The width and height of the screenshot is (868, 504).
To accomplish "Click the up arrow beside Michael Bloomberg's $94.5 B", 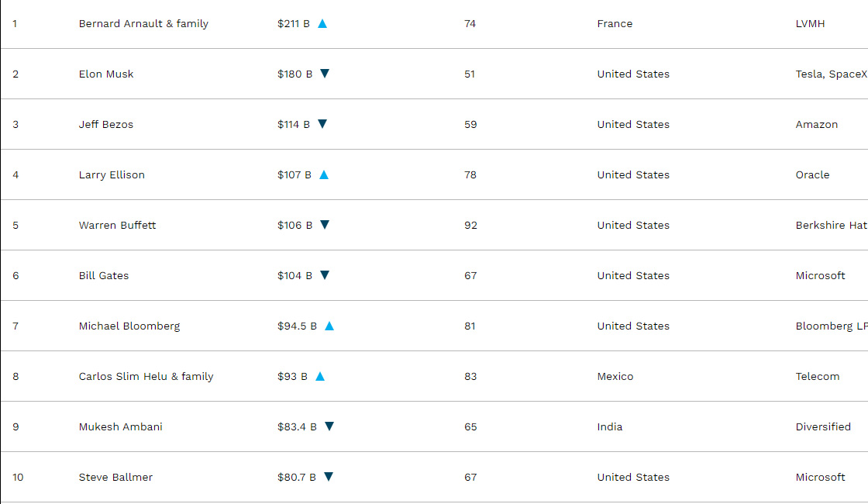I will click(x=329, y=326).
